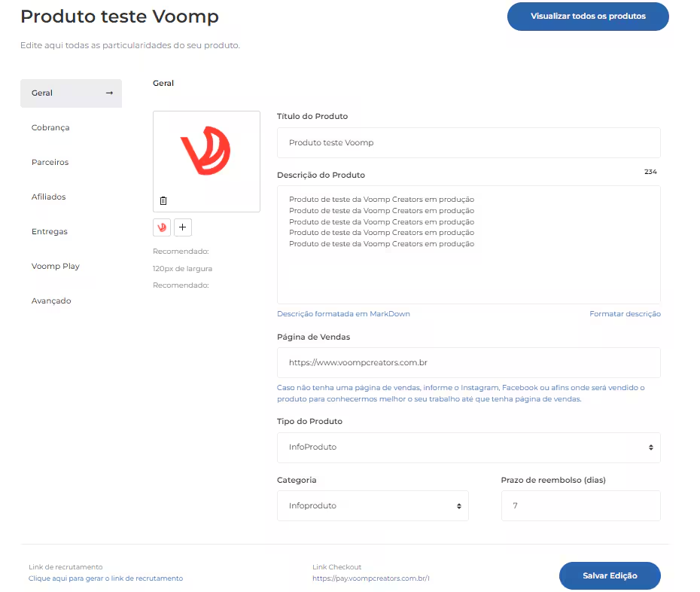This screenshot has width=700, height=592.
Task: Add new product image with plus icon
Action: point(183,227)
